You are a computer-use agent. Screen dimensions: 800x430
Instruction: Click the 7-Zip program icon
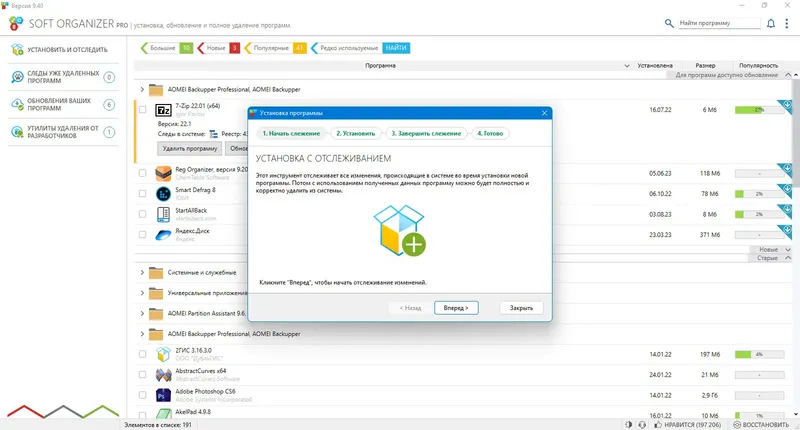pyautogui.click(x=163, y=110)
